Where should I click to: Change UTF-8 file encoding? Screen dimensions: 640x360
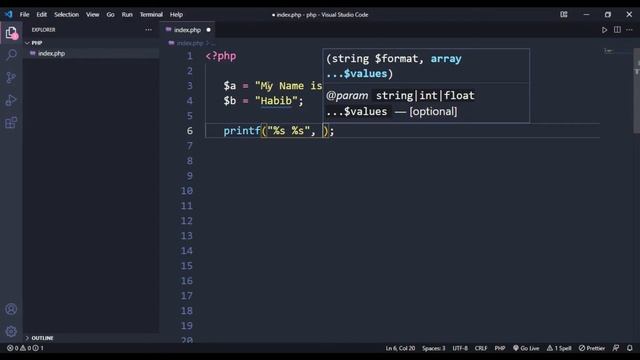point(460,348)
